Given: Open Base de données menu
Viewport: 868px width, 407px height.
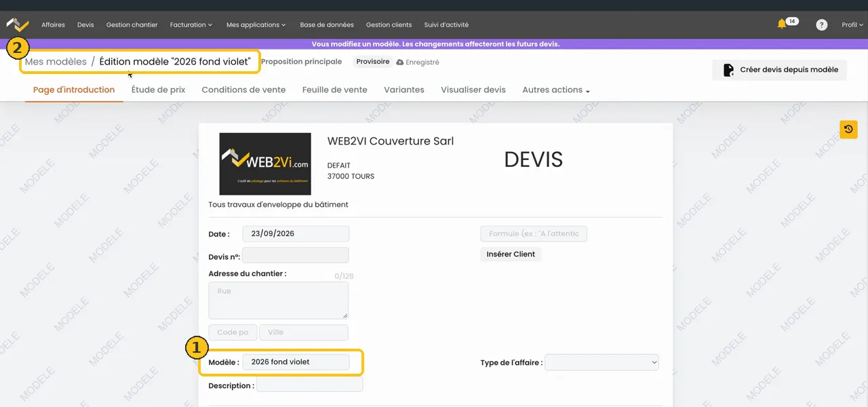Looking at the screenshot, I should (327, 24).
